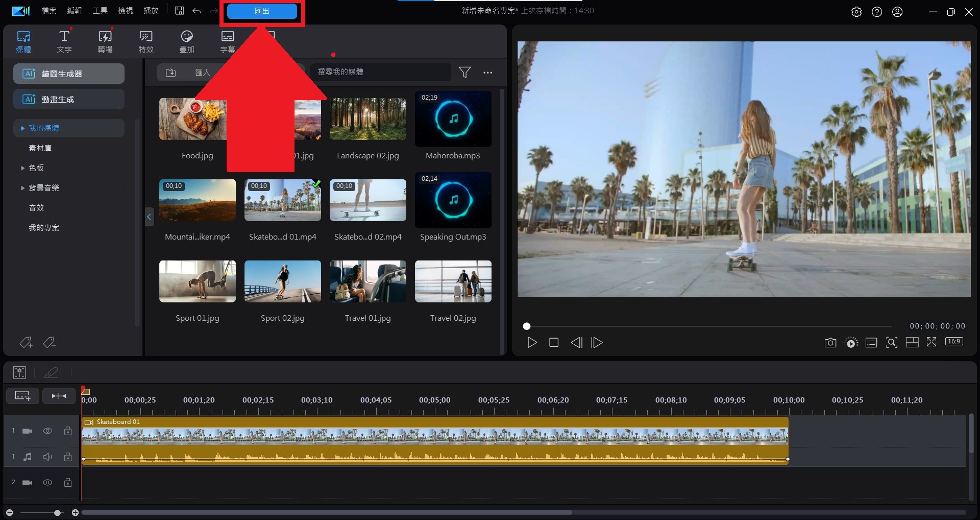
Task: Click the AI 繪圖生成器 button
Action: [69, 74]
